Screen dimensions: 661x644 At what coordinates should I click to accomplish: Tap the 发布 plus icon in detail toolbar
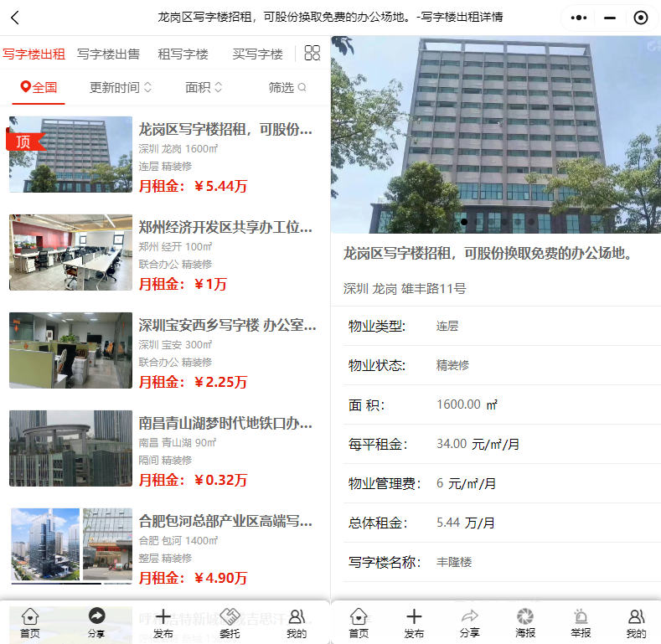tap(414, 622)
